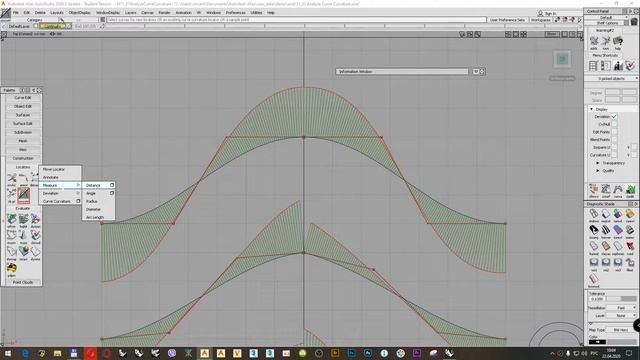Click the Menu Shortcuts button
The width and height of the screenshot is (640, 360).
click(x=605, y=55)
